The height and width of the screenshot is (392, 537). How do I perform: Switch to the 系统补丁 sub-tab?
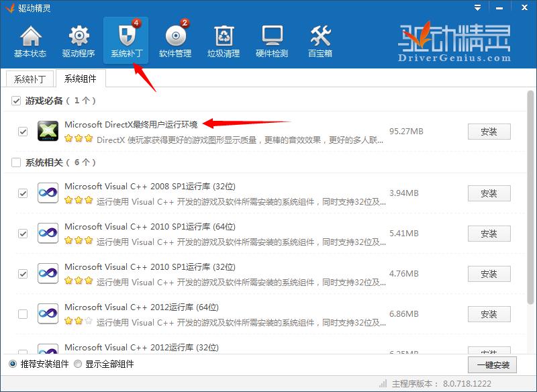pos(30,79)
